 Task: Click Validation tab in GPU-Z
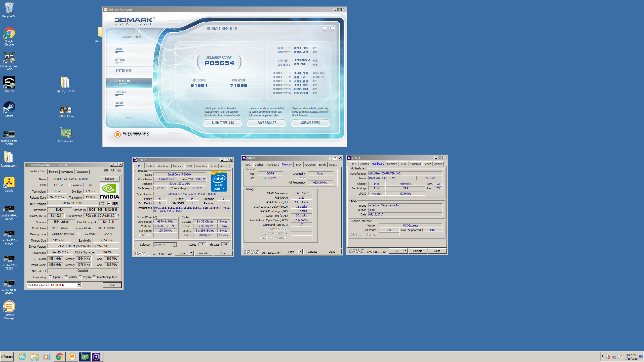click(82, 171)
